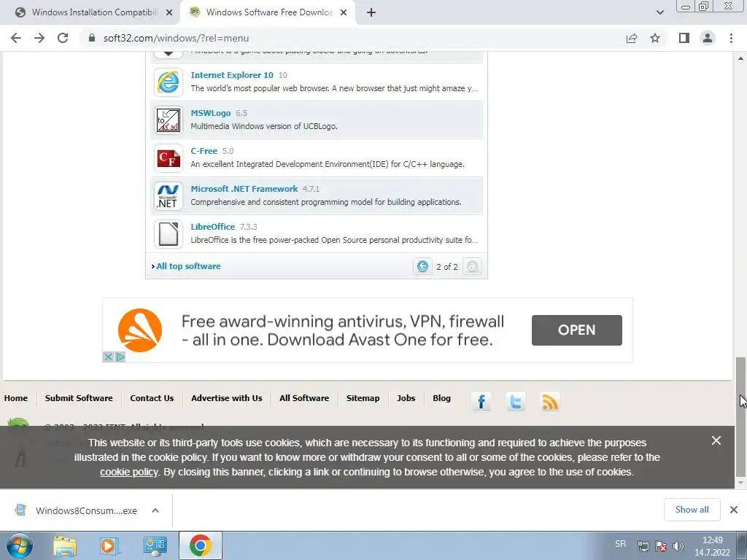Close the downloads bar
Viewport: 747px width, 560px height.
pyautogui.click(x=734, y=510)
